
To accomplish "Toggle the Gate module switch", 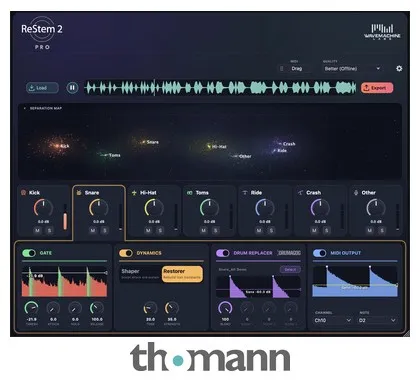I will 29,253.
